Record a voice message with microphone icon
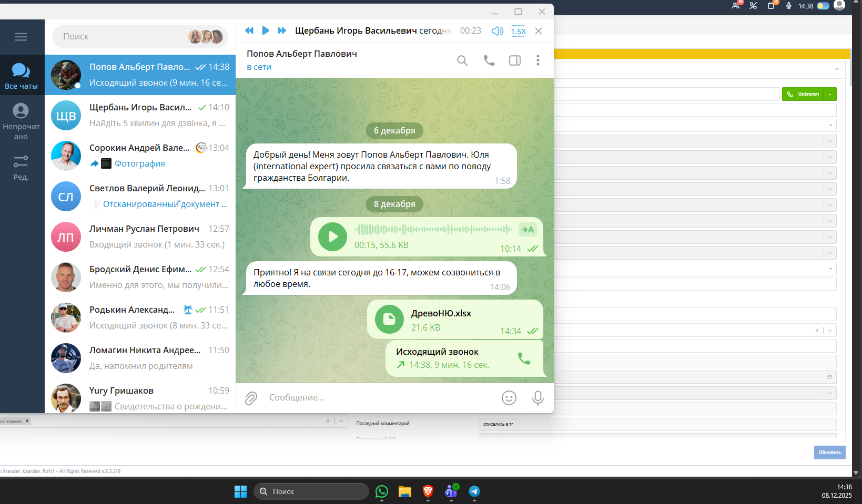The image size is (862, 504). 538,398
